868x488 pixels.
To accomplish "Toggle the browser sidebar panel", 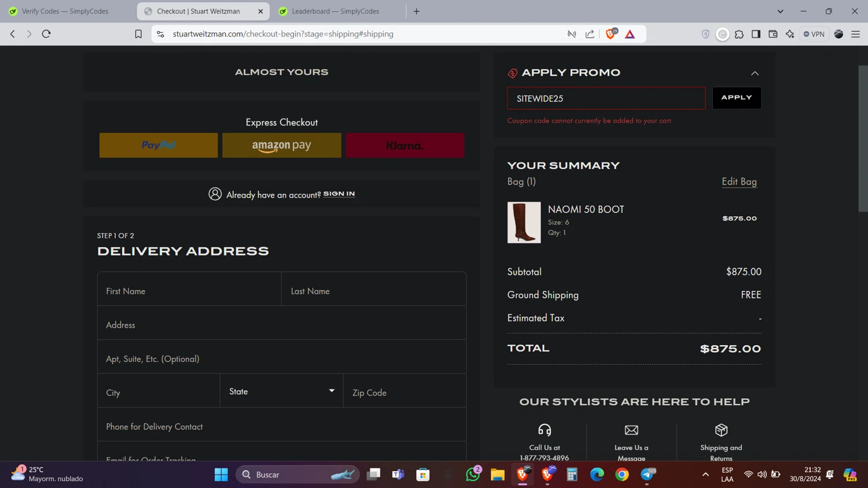I will 756,34.
